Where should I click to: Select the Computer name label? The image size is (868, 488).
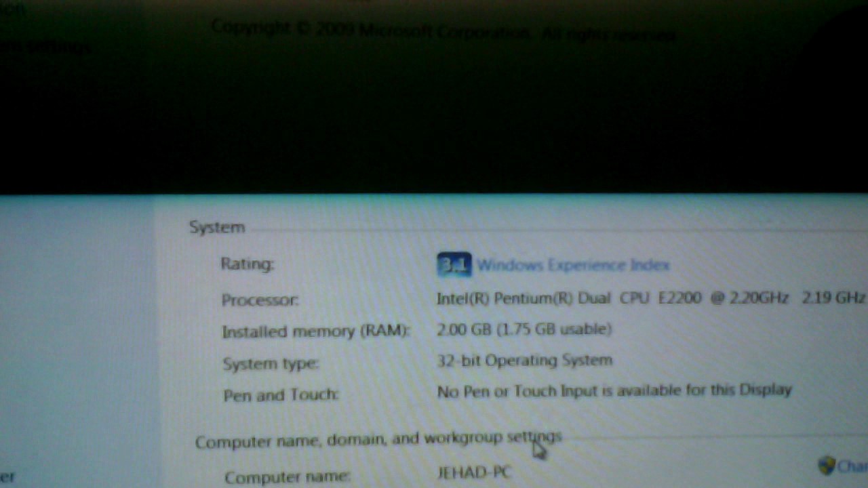287,477
